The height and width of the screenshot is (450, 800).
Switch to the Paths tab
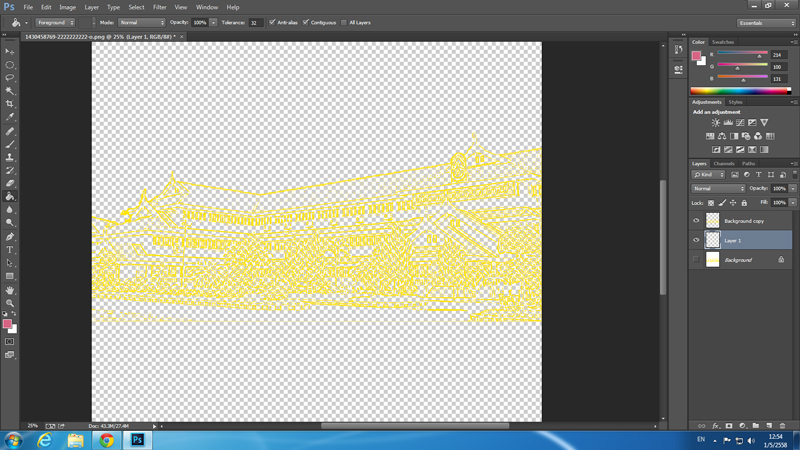click(x=748, y=164)
